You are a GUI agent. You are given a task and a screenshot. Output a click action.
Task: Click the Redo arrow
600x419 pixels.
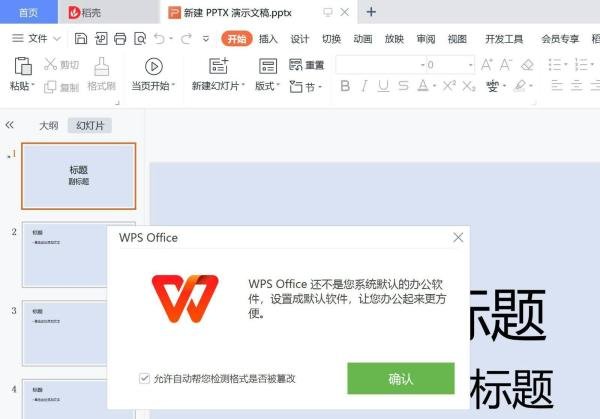pyautogui.click(x=186, y=39)
